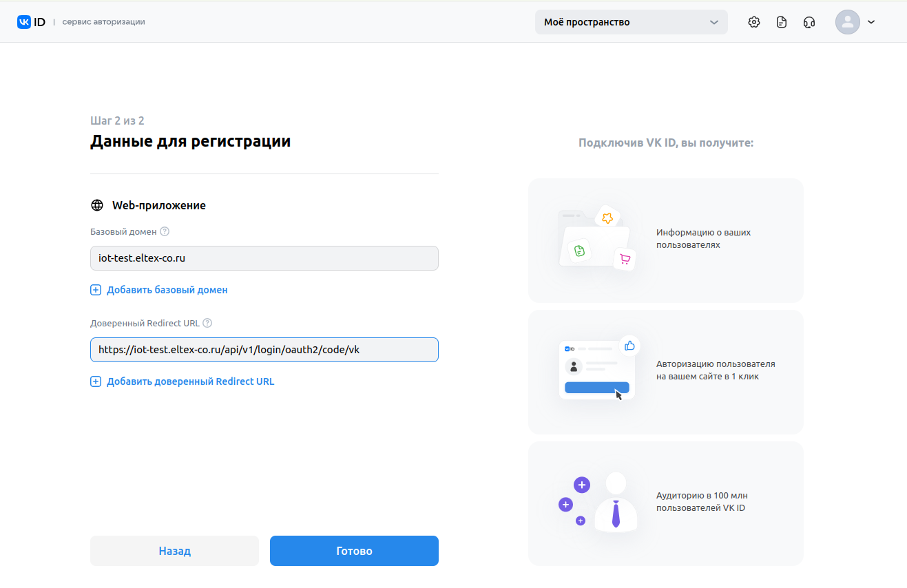Focus the Базовый домен input field
Screen dimensions: 907x588
pos(264,258)
